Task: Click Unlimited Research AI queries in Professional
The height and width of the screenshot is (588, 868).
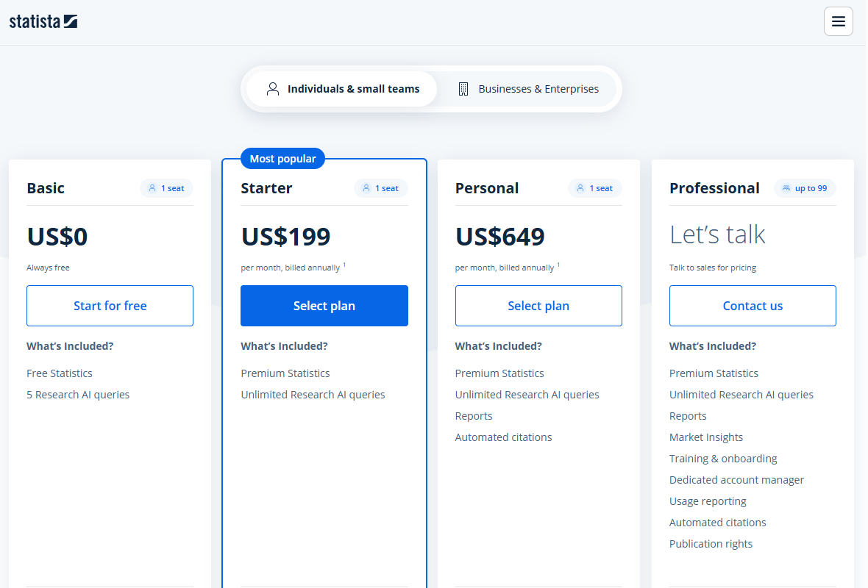Action: tap(741, 395)
